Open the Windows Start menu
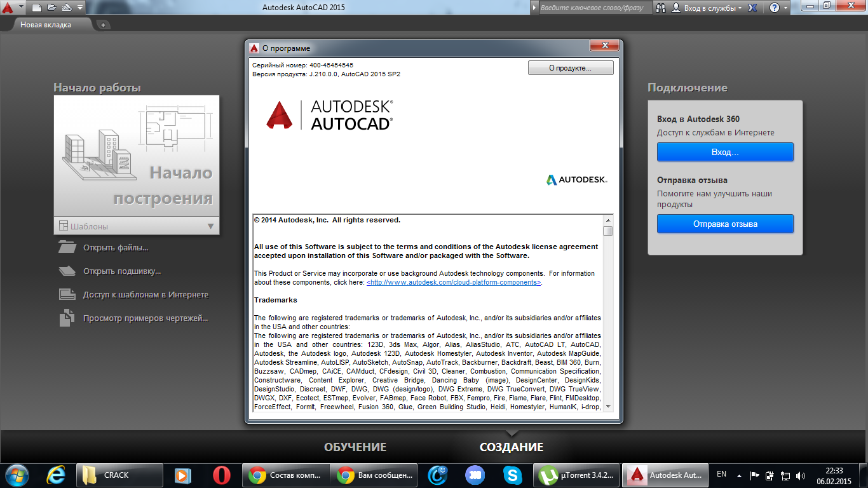The image size is (868, 488). [x=16, y=475]
